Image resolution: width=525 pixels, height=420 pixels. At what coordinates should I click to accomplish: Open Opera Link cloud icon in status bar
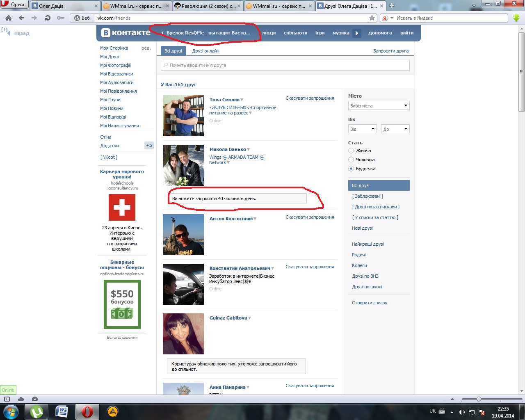click(x=21, y=399)
